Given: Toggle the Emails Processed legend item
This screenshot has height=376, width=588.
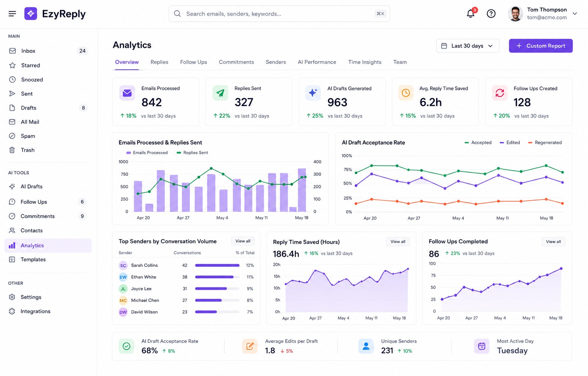Looking at the screenshot, I should click(x=147, y=153).
